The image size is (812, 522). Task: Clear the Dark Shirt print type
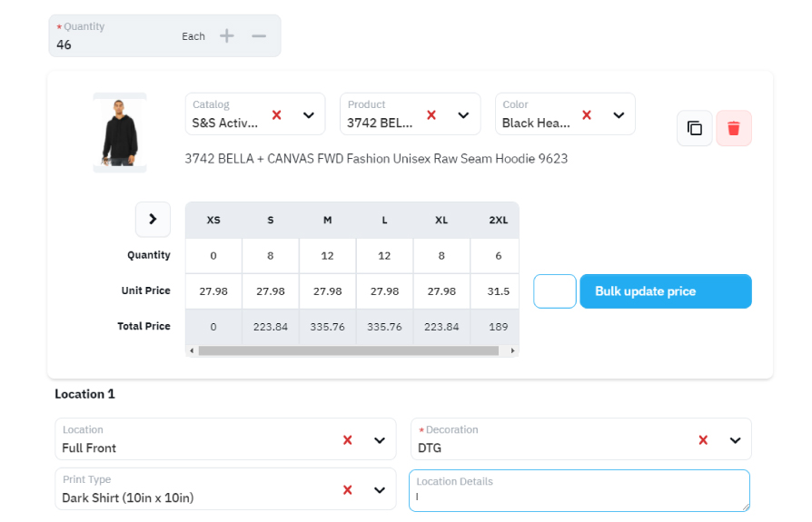(347, 489)
